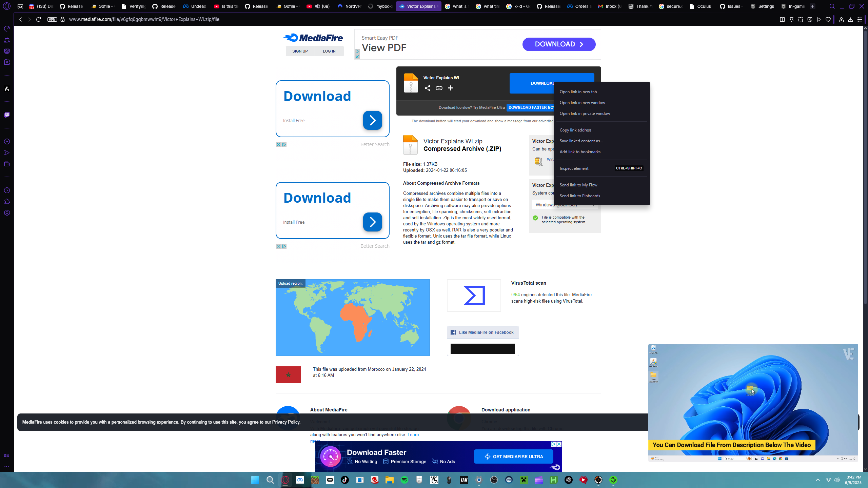Click GET MEDIAFIRE ULTRA button
The height and width of the screenshot is (488, 868).
(513, 456)
